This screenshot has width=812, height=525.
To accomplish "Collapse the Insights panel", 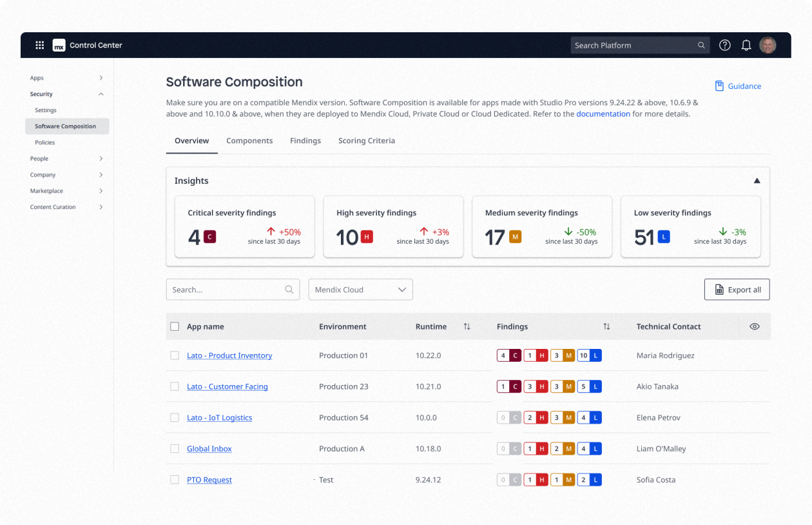I will 757,181.
